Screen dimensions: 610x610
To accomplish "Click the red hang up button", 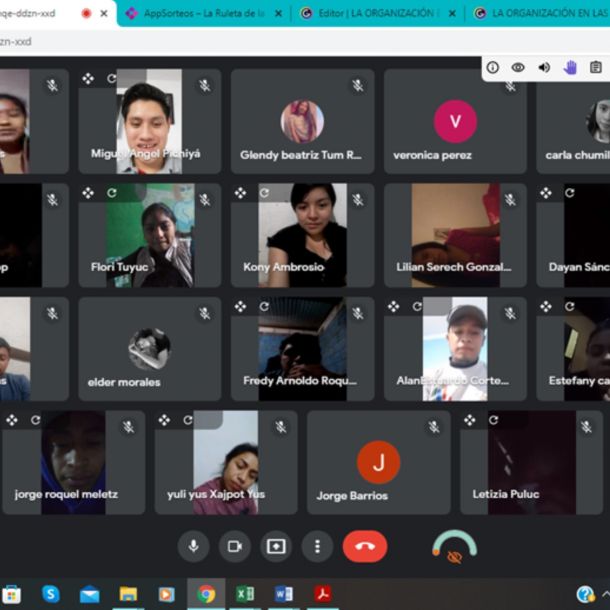I will point(364,546).
